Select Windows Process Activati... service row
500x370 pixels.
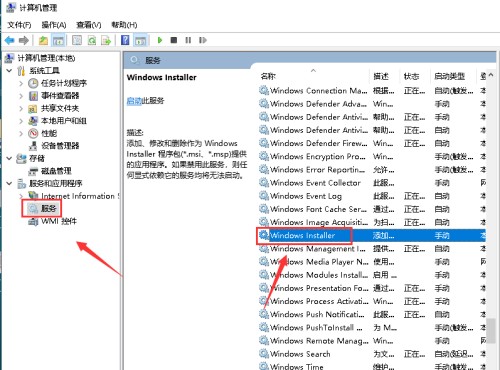tap(372, 301)
